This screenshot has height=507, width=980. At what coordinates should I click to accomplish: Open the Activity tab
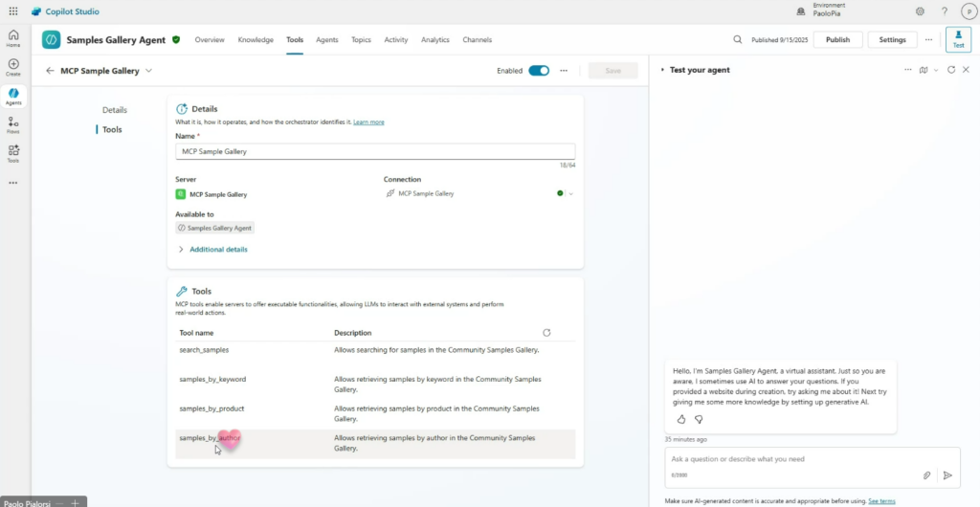(x=396, y=39)
